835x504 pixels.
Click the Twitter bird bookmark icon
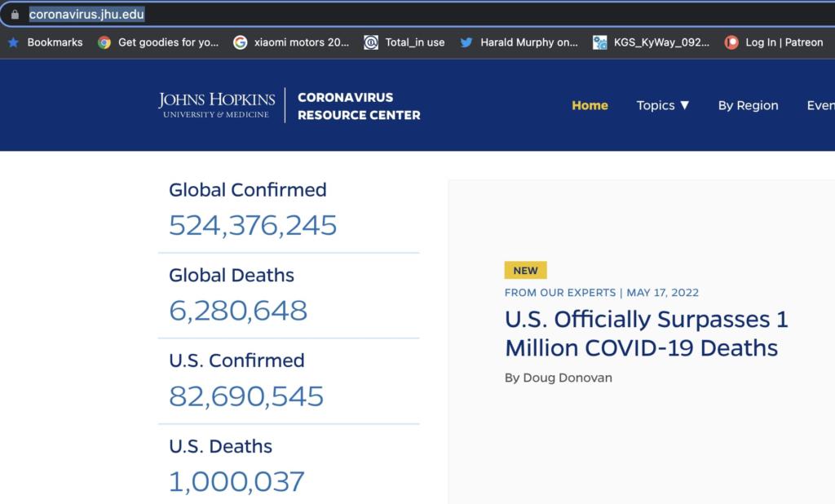click(x=466, y=42)
